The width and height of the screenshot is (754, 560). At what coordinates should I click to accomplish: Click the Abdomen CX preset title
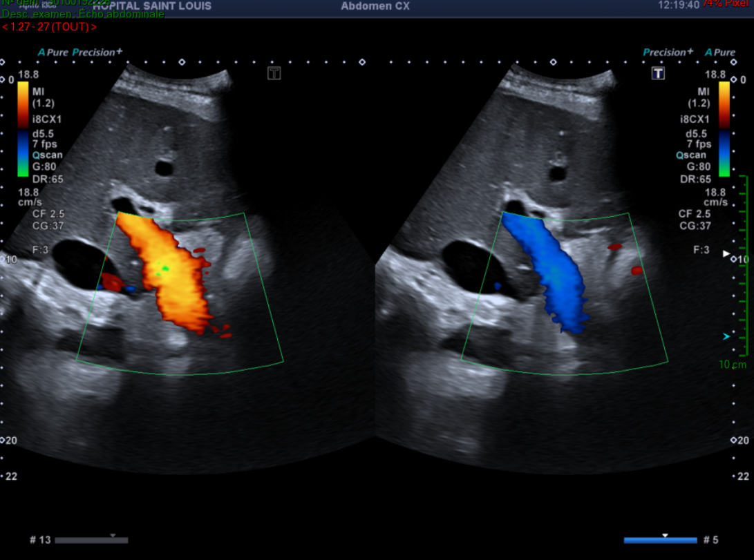(x=375, y=6)
